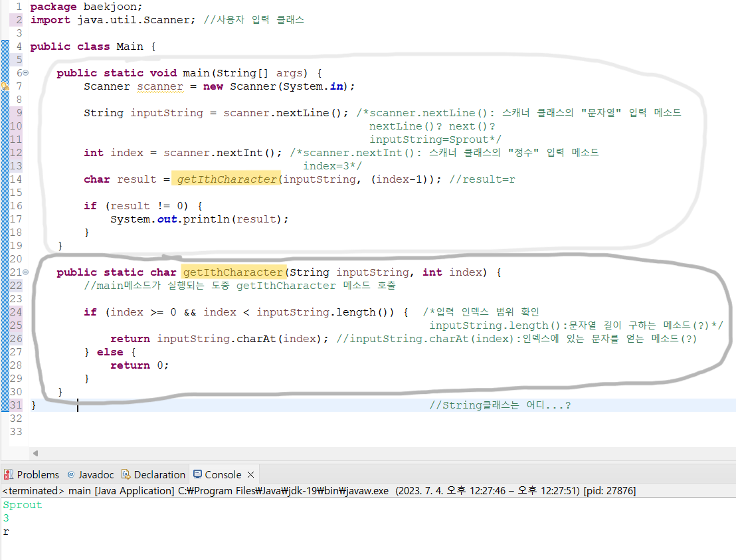736x560 pixels.
Task: Switch to the Javadoc tab
Action: pos(90,474)
